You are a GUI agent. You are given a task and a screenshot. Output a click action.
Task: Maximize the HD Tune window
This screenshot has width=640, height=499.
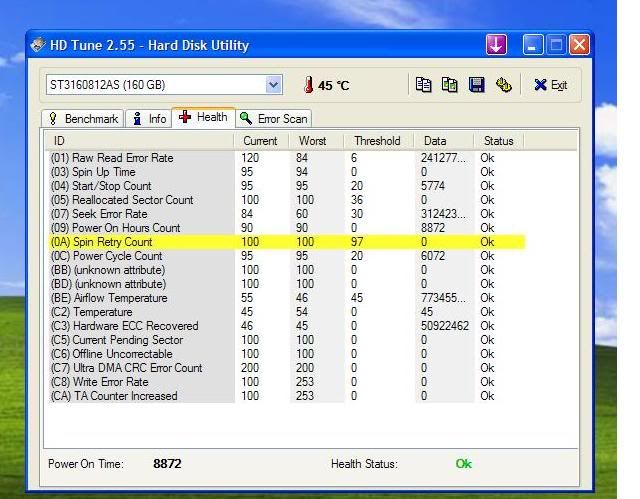pyautogui.click(x=556, y=45)
